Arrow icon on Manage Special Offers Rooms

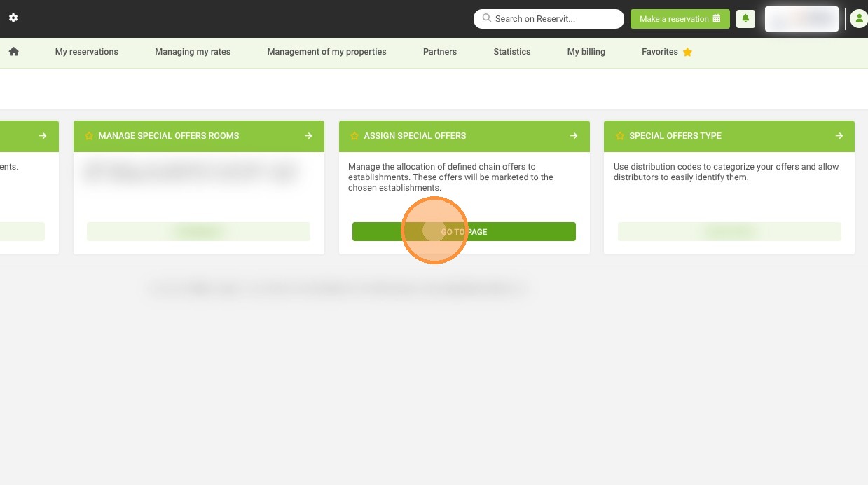308,136
